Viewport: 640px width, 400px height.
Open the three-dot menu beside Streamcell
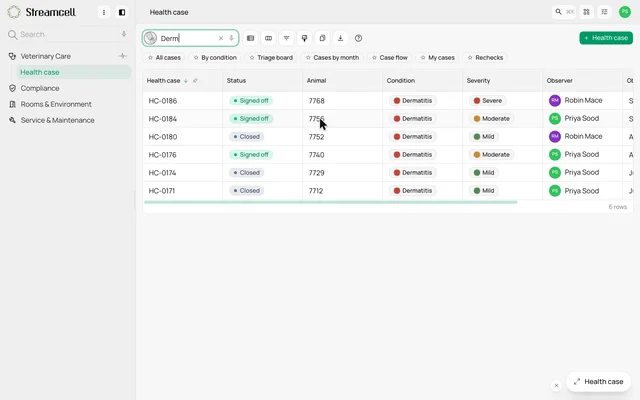click(104, 12)
